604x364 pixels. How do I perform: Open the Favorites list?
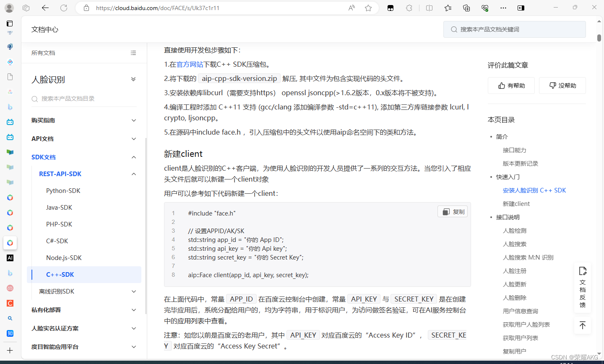448,8
